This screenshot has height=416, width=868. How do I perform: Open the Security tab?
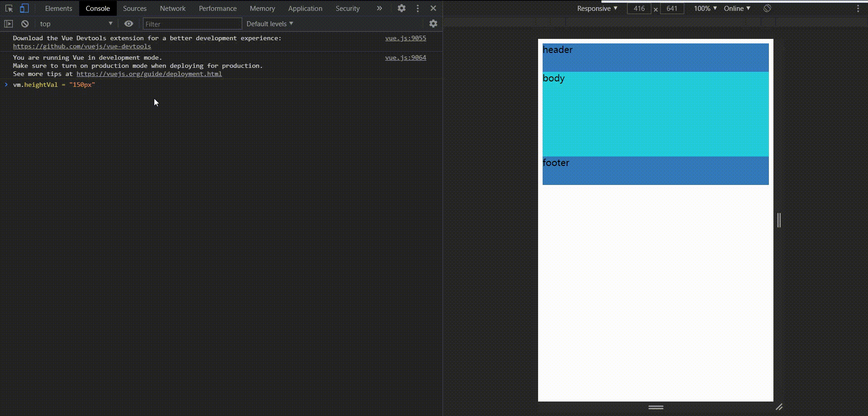(x=348, y=8)
